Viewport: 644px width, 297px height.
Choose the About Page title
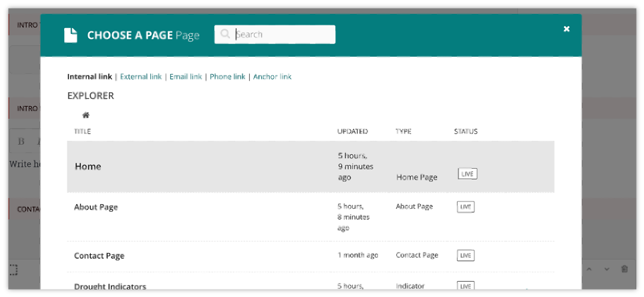tap(96, 207)
